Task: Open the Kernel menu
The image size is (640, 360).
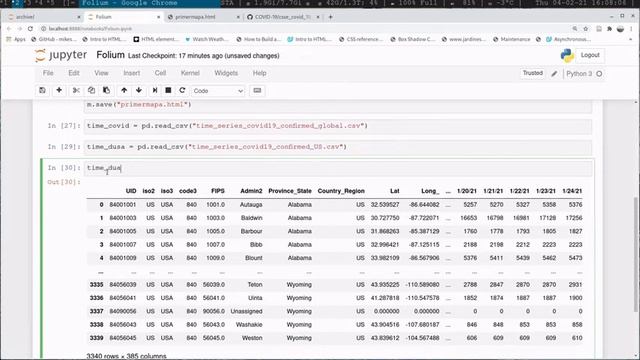Action: 190,73
